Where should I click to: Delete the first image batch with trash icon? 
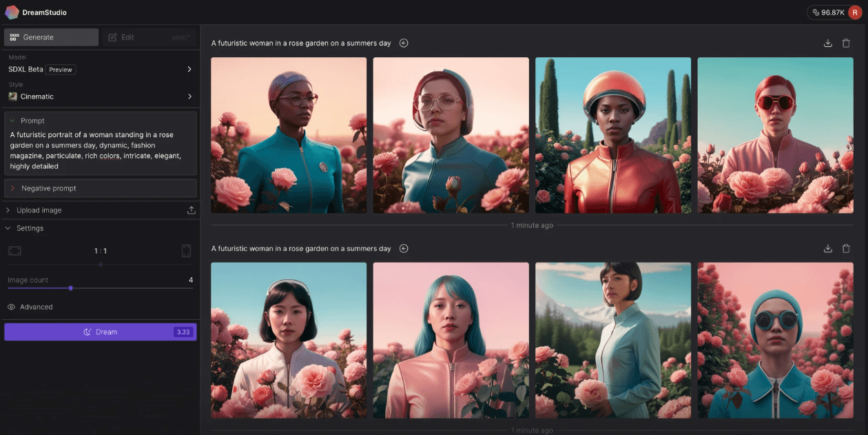846,43
